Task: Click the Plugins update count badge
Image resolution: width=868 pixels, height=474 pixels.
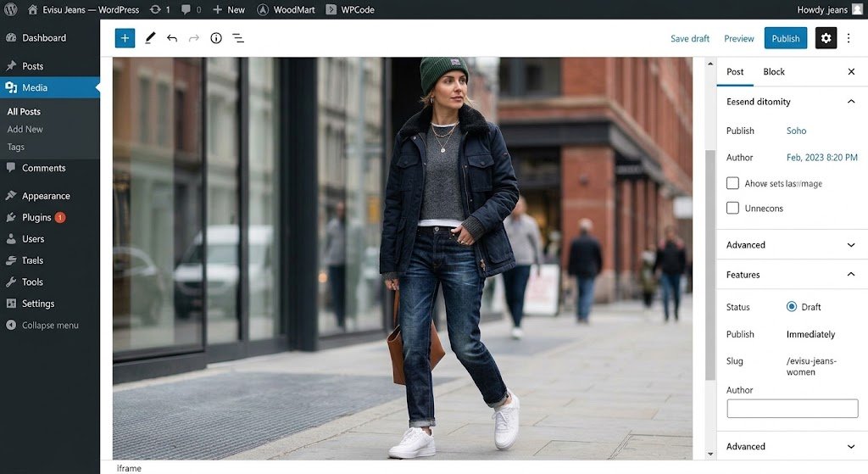Action: 60,218
